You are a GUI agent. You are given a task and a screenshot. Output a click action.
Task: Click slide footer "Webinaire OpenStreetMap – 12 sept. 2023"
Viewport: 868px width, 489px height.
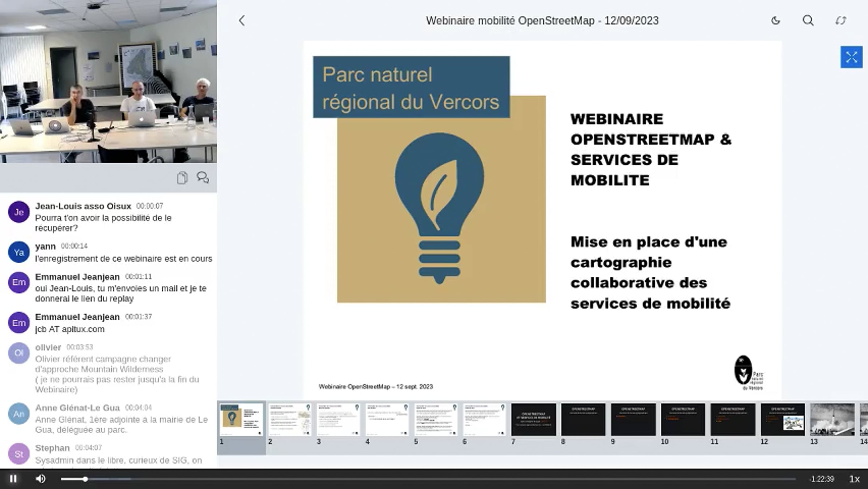(376, 387)
